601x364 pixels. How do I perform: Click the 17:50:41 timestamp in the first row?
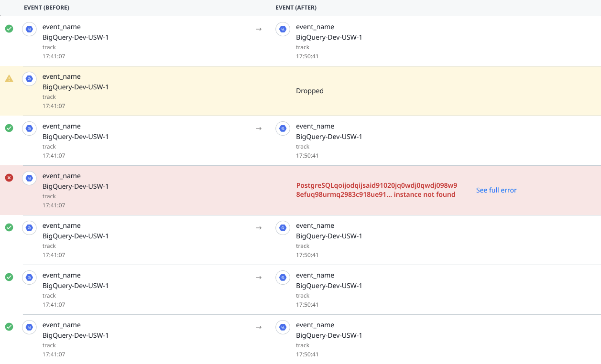pos(307,56)
